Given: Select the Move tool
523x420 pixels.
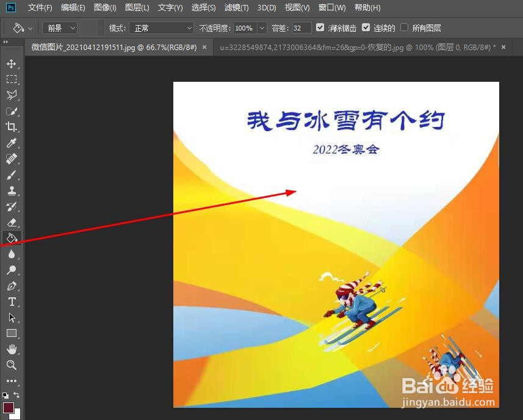Looking at the screenshot, I should [12, 63].
